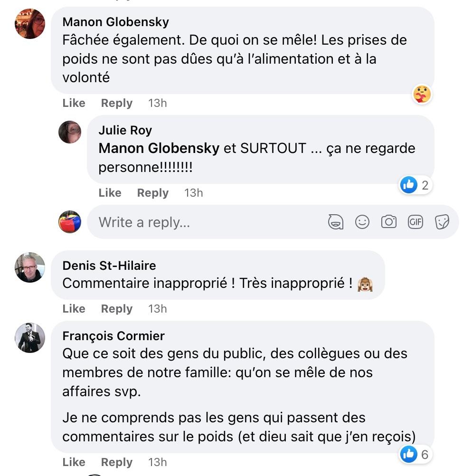
Task: View care reaction on Manon Globensky's comment
Action: [x=422, y=94]
